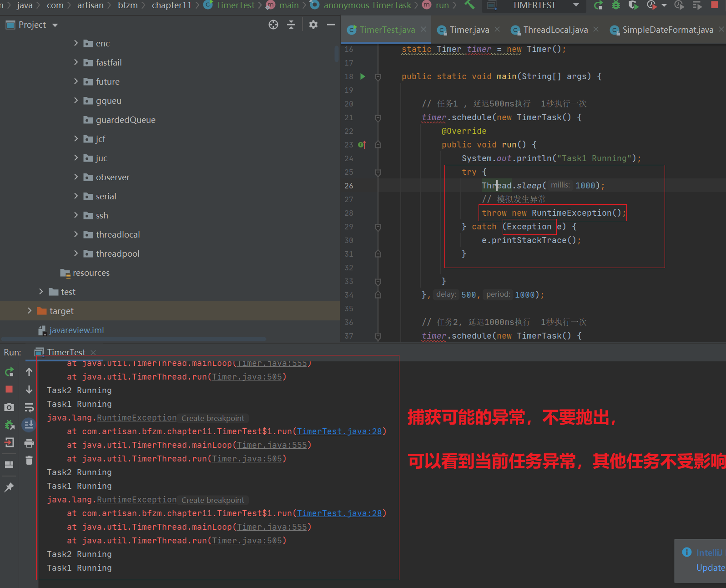The image size is (726, 588).
Task: Click the exit/login arrow icon in Run sidebar
Action: point(9,442)
